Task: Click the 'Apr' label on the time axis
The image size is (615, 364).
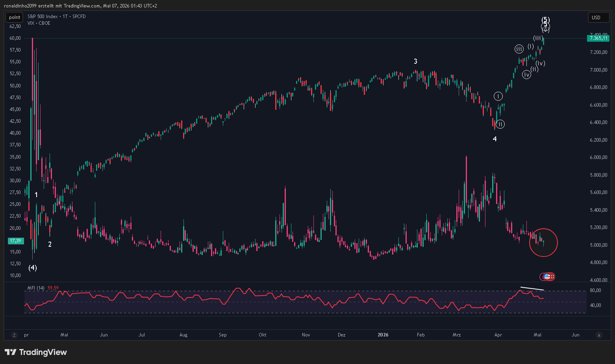Action: coord(498,335)
